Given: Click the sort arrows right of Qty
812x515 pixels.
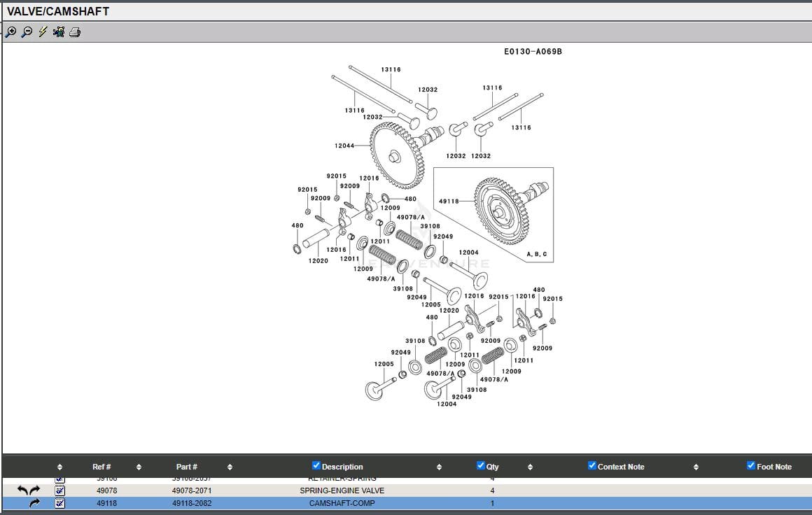Looking at the screenshot, I should tap(530, 467).
